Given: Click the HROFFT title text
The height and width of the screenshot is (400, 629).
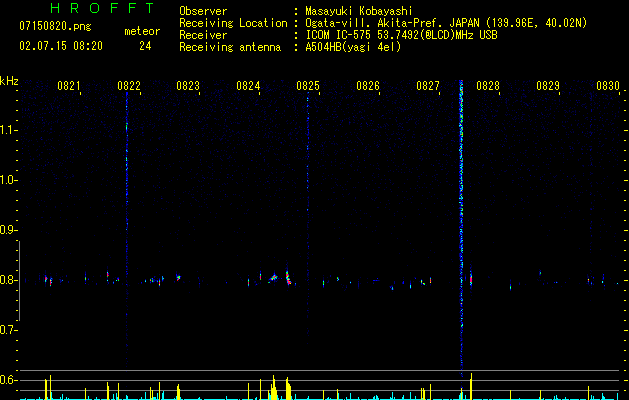Looking at the screenshot, I should click(102, 8).
